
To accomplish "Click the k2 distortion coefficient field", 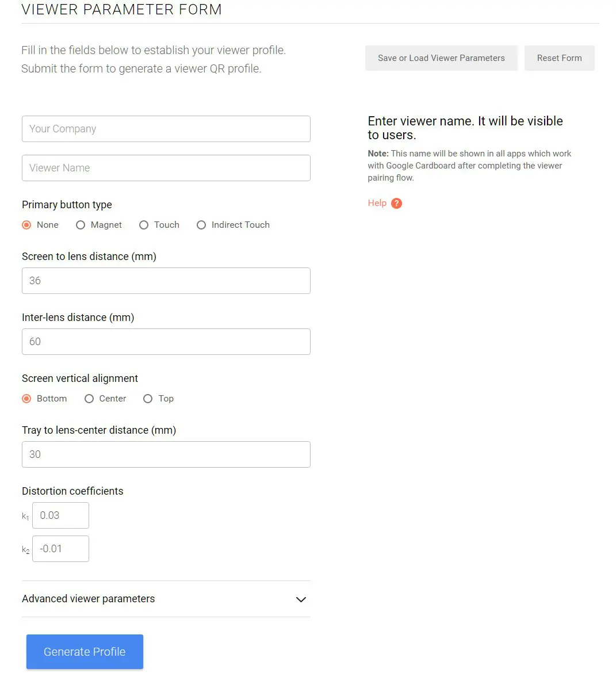I will click(60, 549).
